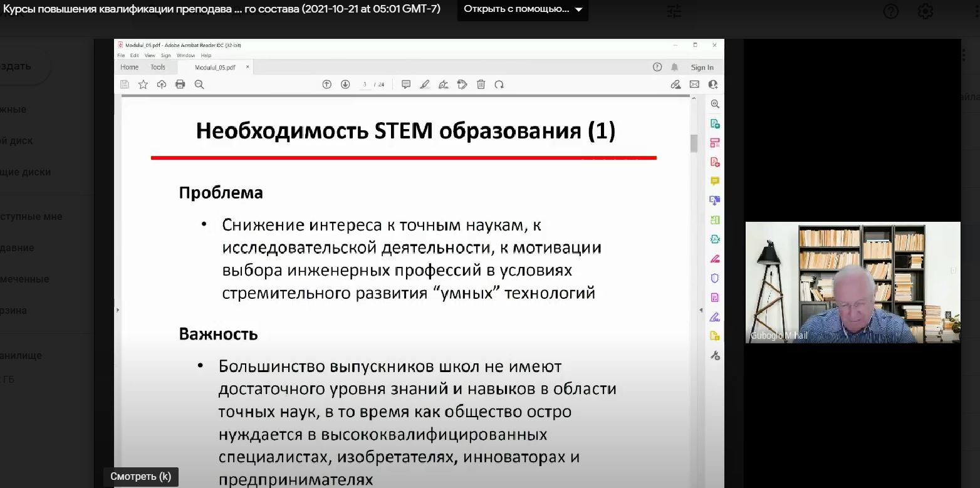Screen dimensions: 980x488
Task: Open find text magnifier in Acrobat toolbar
Action: (199, 85)
